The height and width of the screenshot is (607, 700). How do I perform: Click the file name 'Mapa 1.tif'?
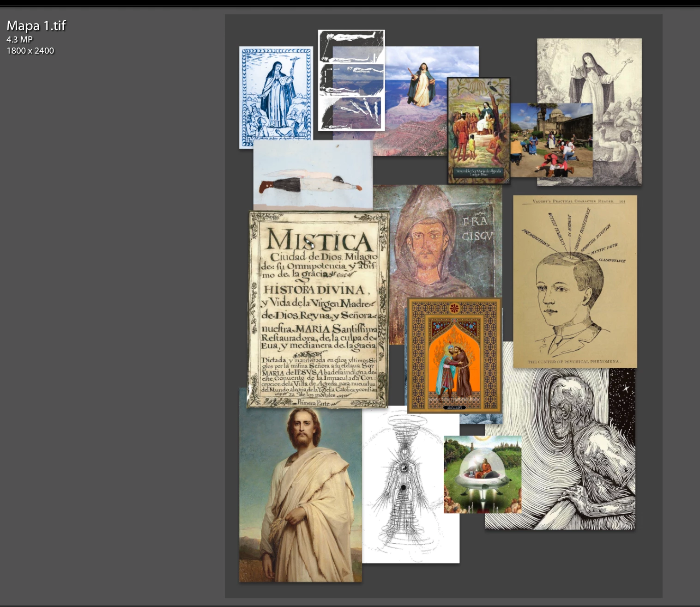tap(36, 25)
